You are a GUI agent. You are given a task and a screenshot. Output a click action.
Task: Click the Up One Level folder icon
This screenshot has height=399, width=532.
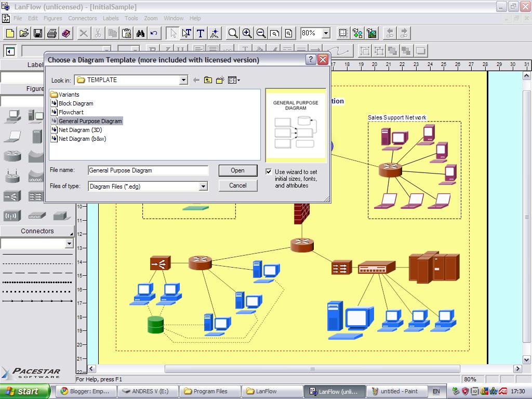pos(208,79)
